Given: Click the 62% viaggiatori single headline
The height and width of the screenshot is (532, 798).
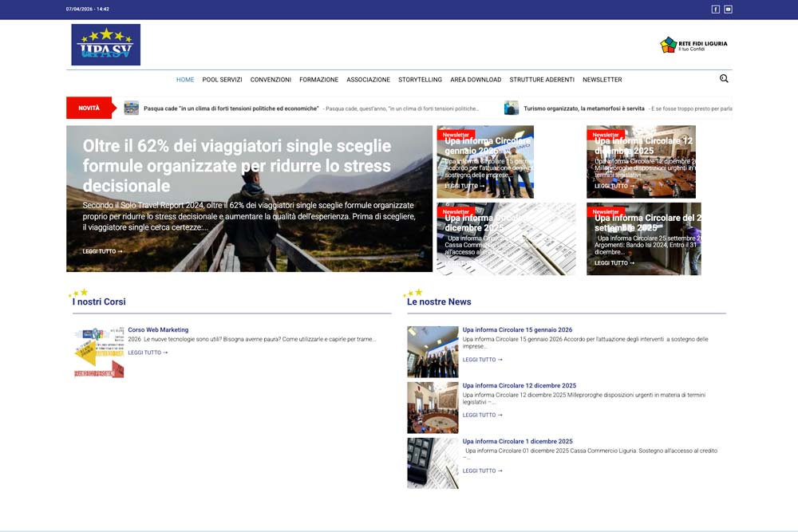Looking at the screenshot, I should [x=237, y=166].
